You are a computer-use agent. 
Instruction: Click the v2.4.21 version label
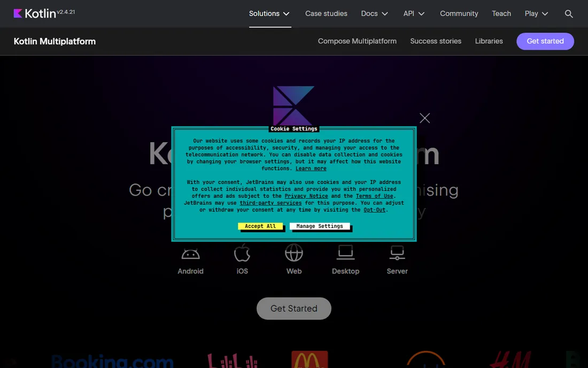pyautogui.click(x=66, y=12)
